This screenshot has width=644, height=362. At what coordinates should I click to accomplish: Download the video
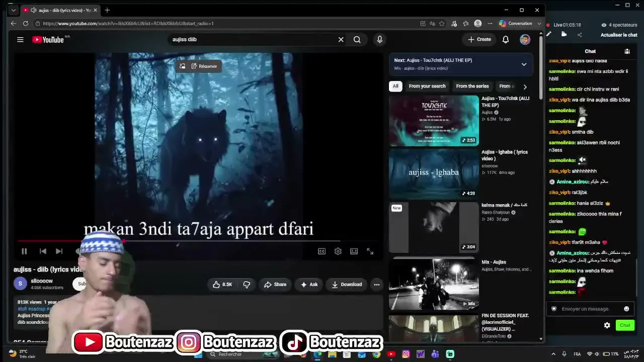[x=347, y=285]
